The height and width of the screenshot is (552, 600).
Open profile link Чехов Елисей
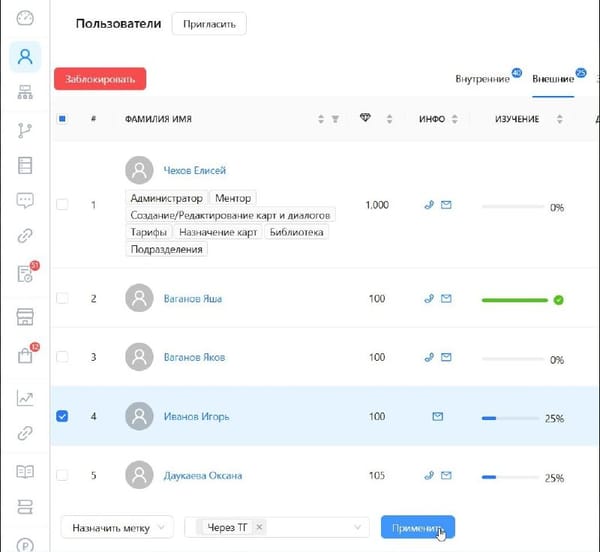point(195,170)
